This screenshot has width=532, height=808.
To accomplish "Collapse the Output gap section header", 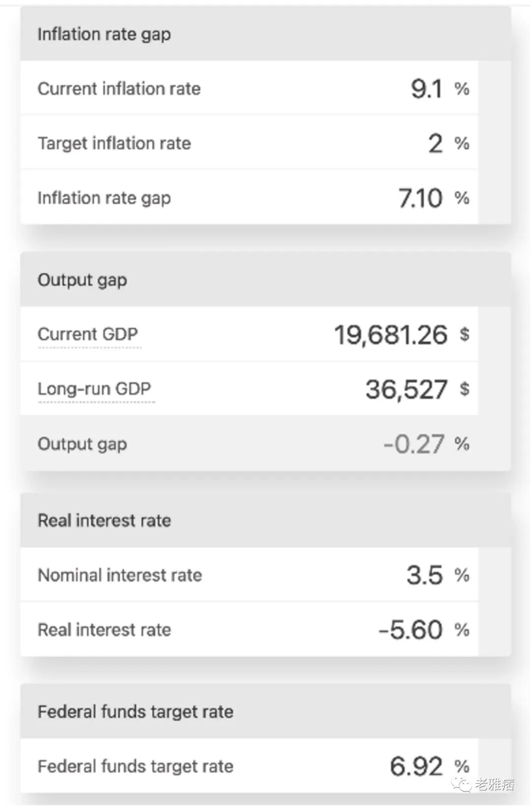I will pyautogui.click(x=82, y=280).
